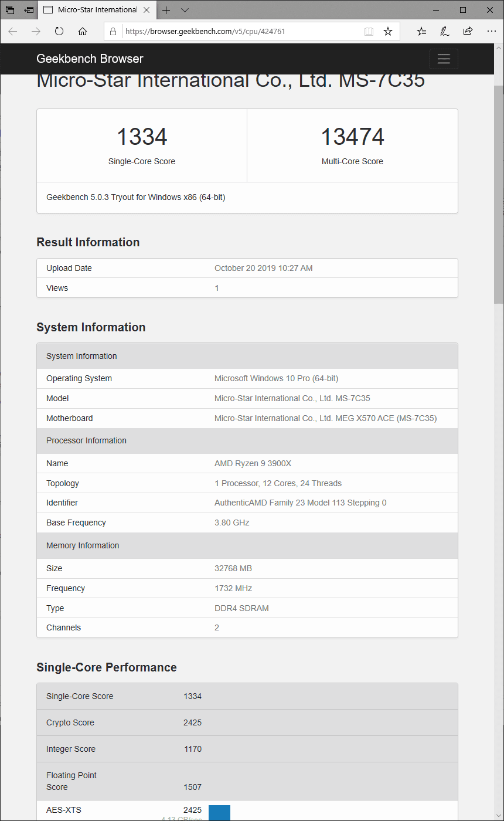Open Edge Settings and more menu
Screen dimensions: 504x821
(x=491, y=31)
